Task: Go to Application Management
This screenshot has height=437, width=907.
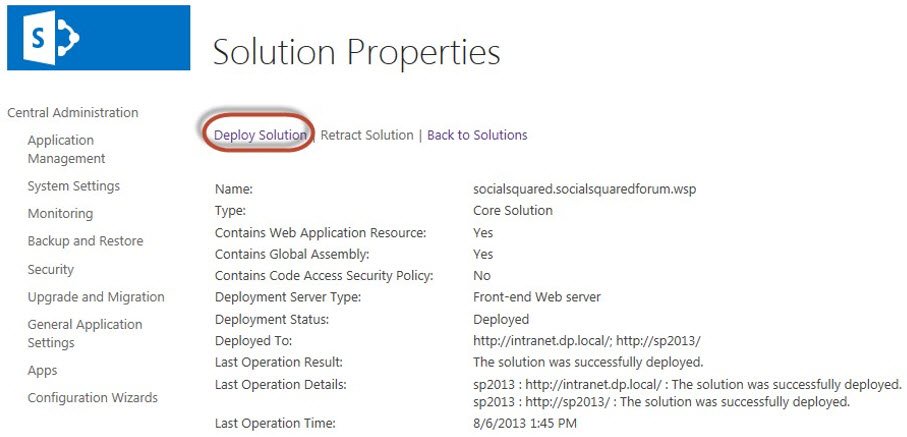Action: [x=66, y=149]
